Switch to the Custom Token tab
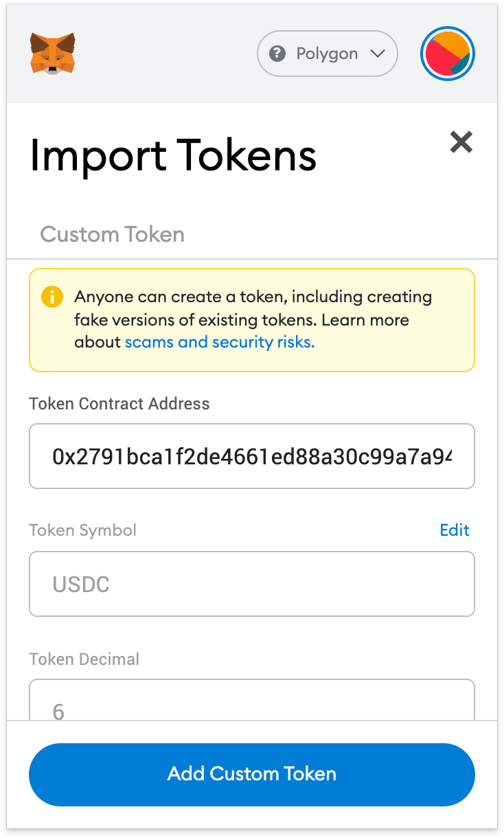The image size is (504, 838). [x=112, y=234]
